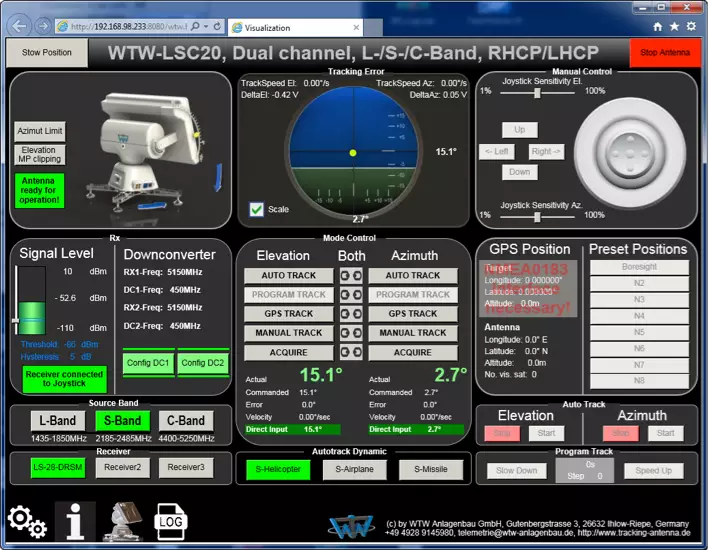Select the L-Band source
Viewport: 708px width, 550px height.
(x=58, y=421)
